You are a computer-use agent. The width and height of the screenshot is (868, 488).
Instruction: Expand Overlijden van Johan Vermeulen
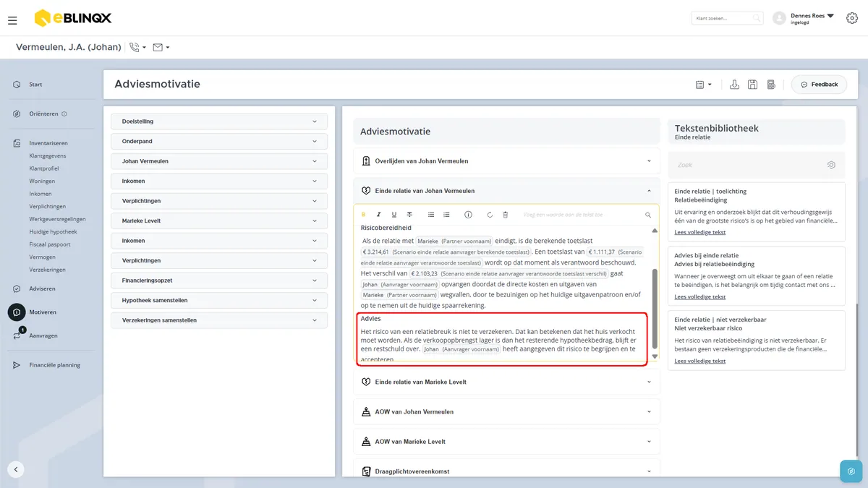tap(506, 160)
